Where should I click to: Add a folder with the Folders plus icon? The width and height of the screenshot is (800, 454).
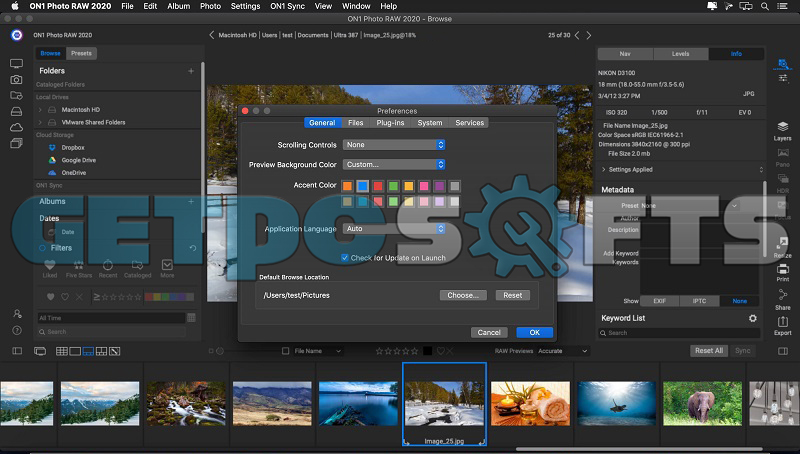tap(191, 71)
